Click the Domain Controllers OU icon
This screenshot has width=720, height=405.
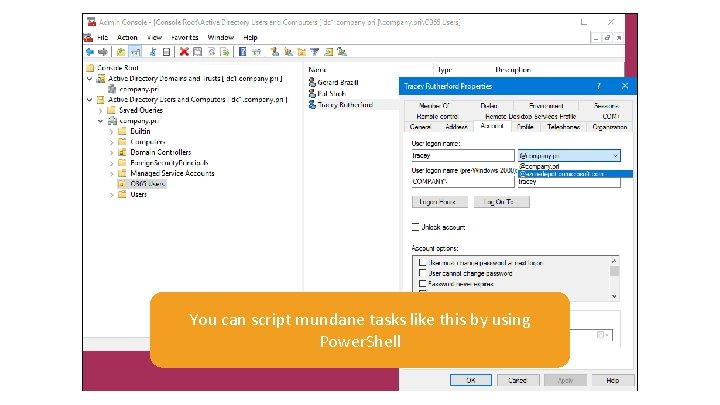pyautogui.click(x=122, y=152)
